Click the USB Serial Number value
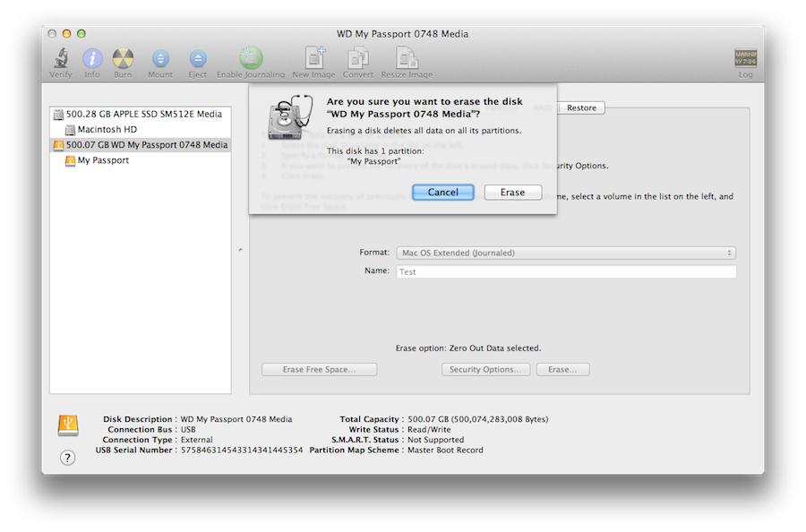This screenshot has height=532, width=806. coord(242,450)
